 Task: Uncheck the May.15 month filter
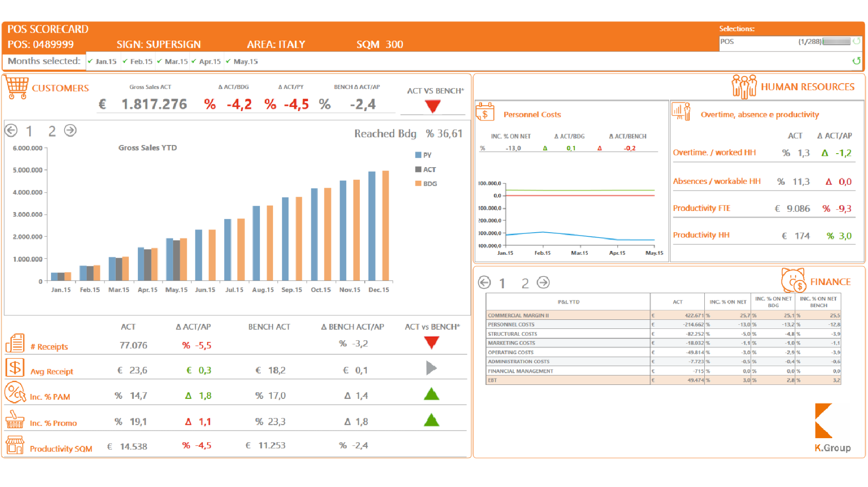pyautogui.click(x=229, y=61)
